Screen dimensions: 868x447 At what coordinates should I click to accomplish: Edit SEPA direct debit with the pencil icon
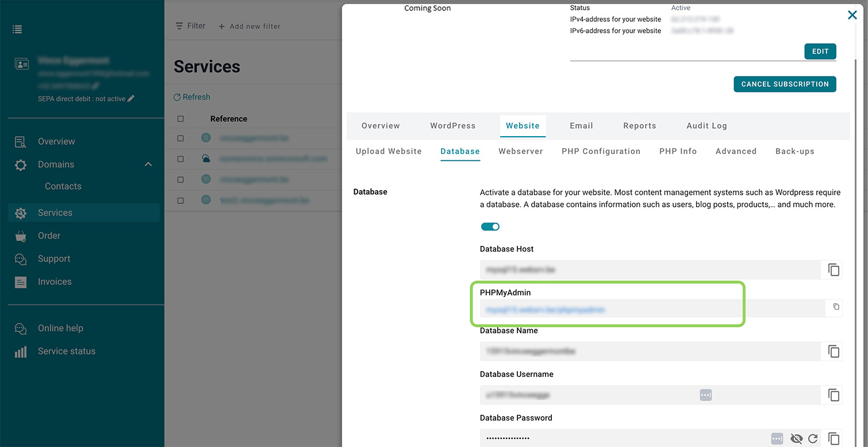pyautogui.click(x=131, y=99)
